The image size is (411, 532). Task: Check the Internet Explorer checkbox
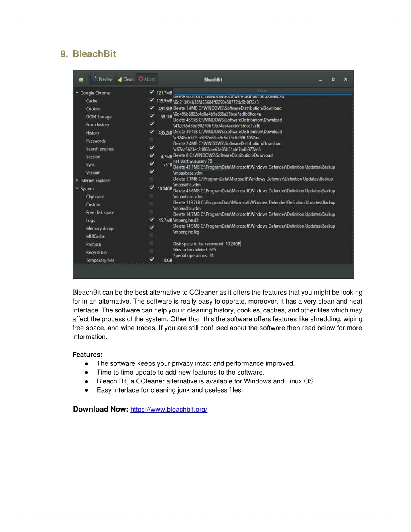pyautogui.click(x=152, y=180)
